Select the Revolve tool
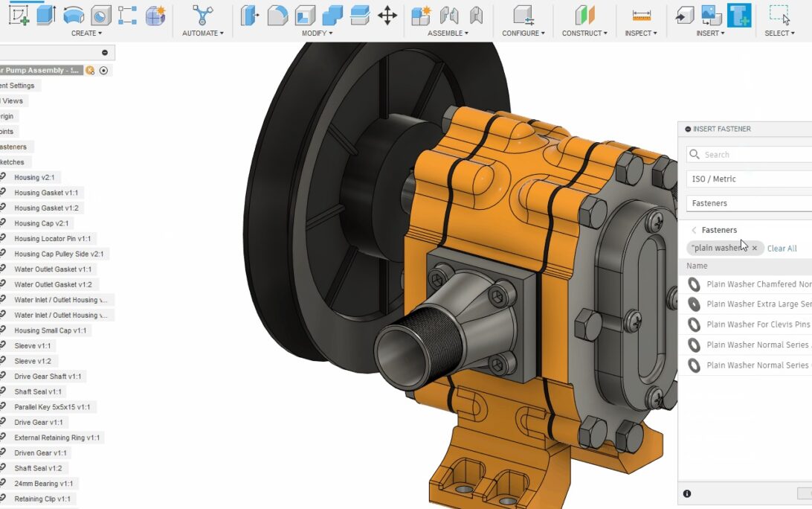Image resolution: width=812 pixels, height=509 pixels. click(x=74, y=15)
